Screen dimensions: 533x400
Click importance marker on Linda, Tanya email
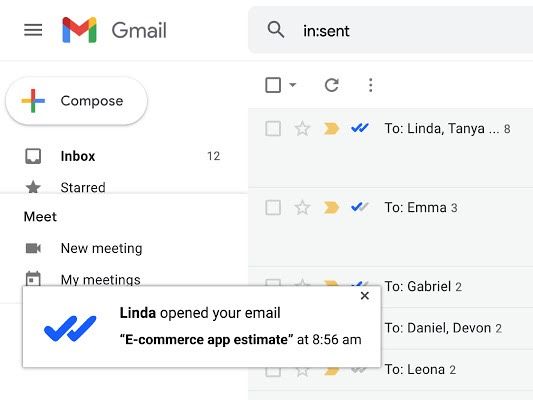[331, 129]
